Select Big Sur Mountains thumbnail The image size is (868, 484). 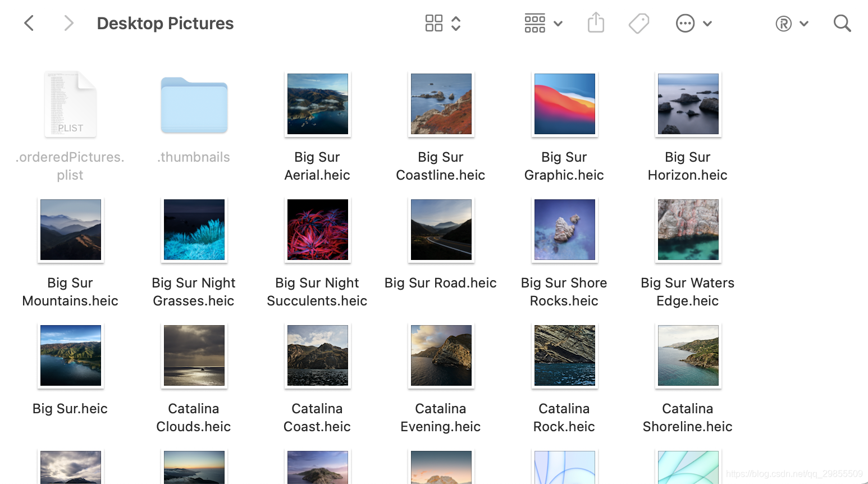pyautogui.click(x=71, y=230)
